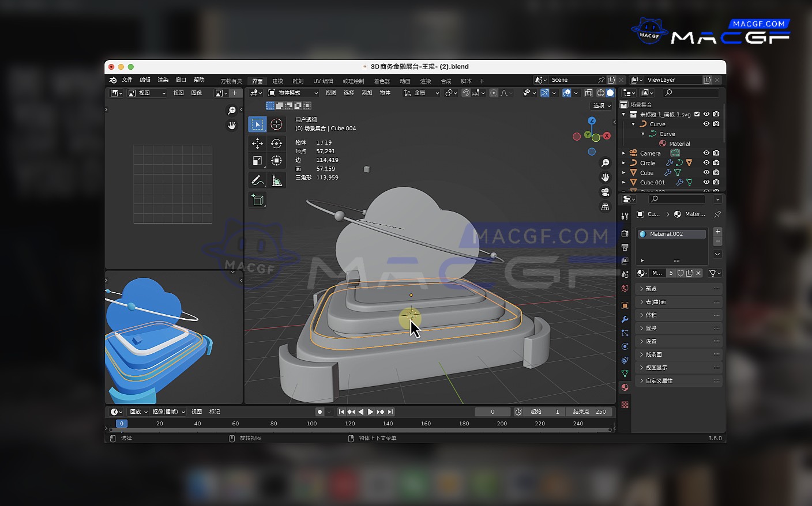The height and width of the screenshot is (506, 812).
Task: Choose the Annotate pencil tool
Action: 257,180
